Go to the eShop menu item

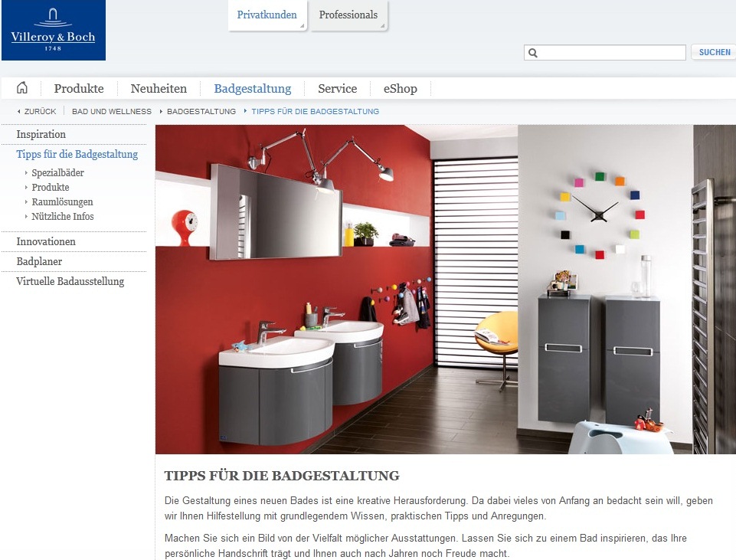tap(401, 88)
